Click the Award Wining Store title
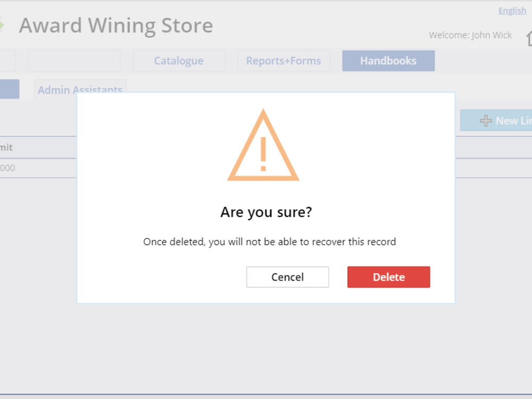Screen dimensions: 532x399 click(115, 26)
